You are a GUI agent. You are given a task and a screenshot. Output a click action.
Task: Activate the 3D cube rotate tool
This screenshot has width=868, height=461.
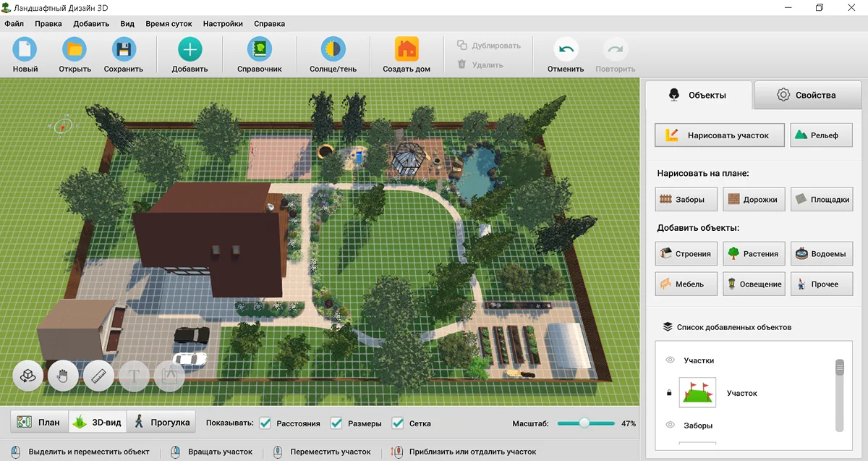coord(27,376)
